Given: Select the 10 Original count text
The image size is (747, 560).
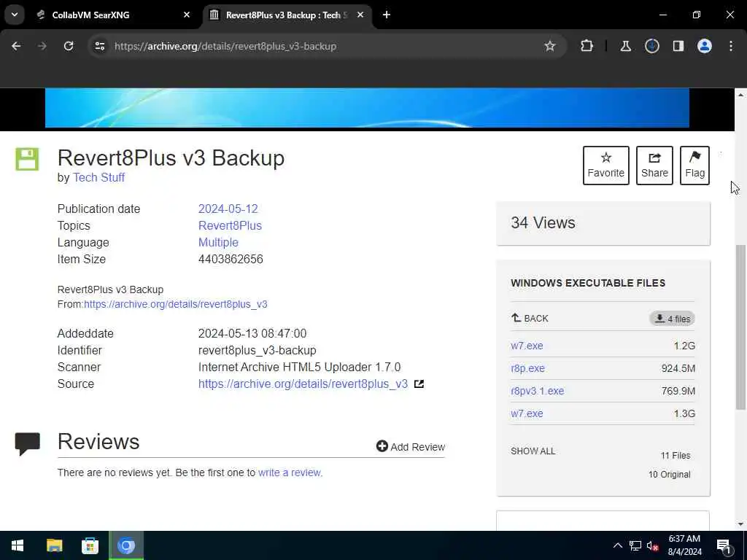Looking at the screenshot, I should [669, 474].
